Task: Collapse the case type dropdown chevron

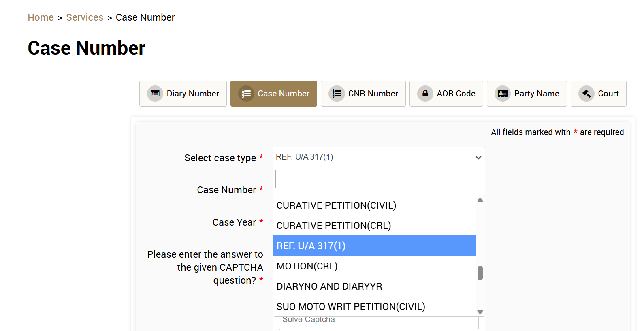Action: click(478, 157)
